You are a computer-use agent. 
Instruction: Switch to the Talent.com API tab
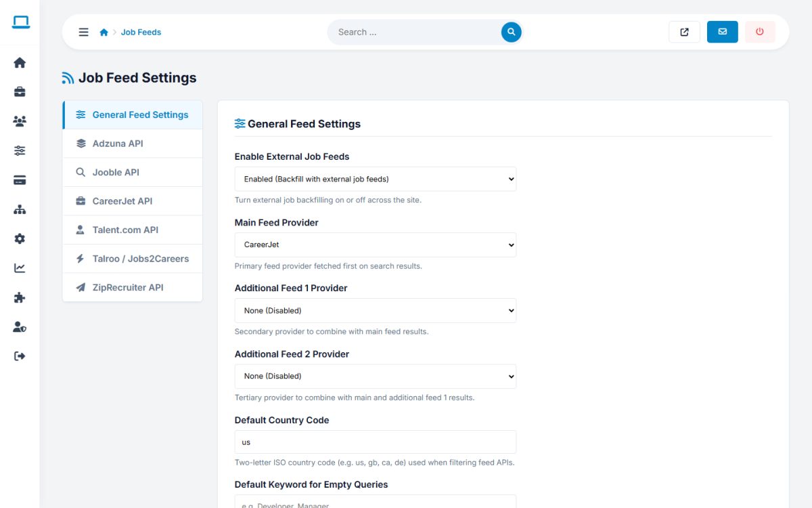point(133,230)
